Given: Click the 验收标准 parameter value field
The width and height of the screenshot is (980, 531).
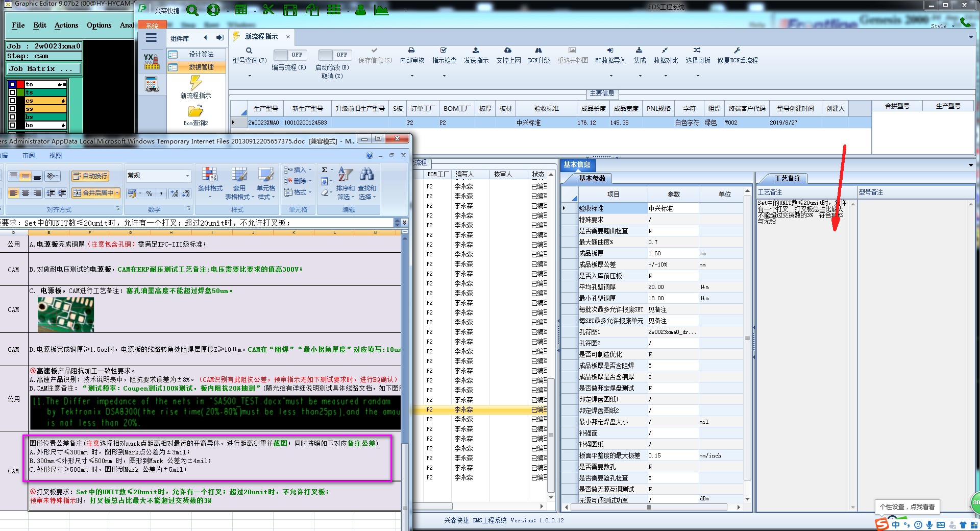Looking at the screenshot, I should point(673,208).
